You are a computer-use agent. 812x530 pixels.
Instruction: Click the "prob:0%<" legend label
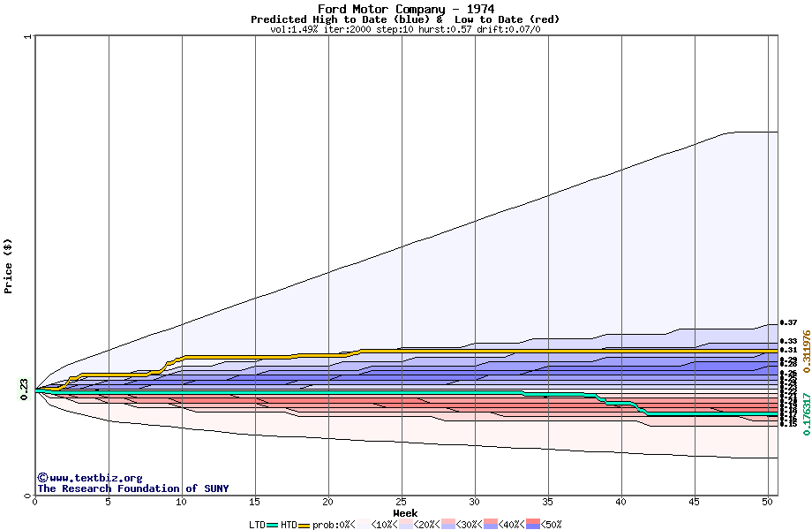pos(334,525)
